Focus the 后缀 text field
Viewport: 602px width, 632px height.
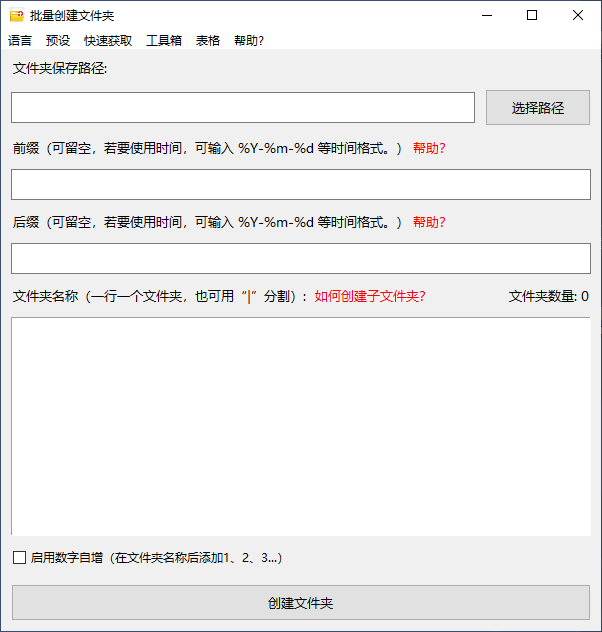300,258
